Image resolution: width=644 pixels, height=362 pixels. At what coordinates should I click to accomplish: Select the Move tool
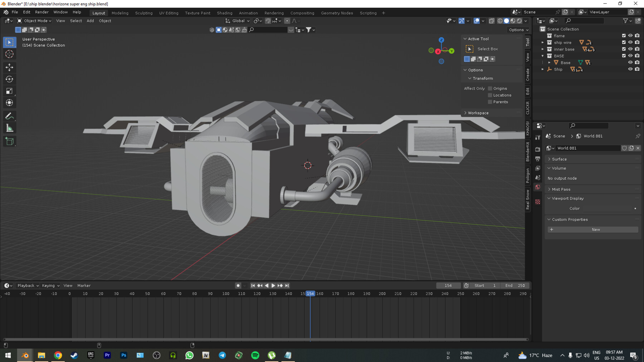click(9, 67)
